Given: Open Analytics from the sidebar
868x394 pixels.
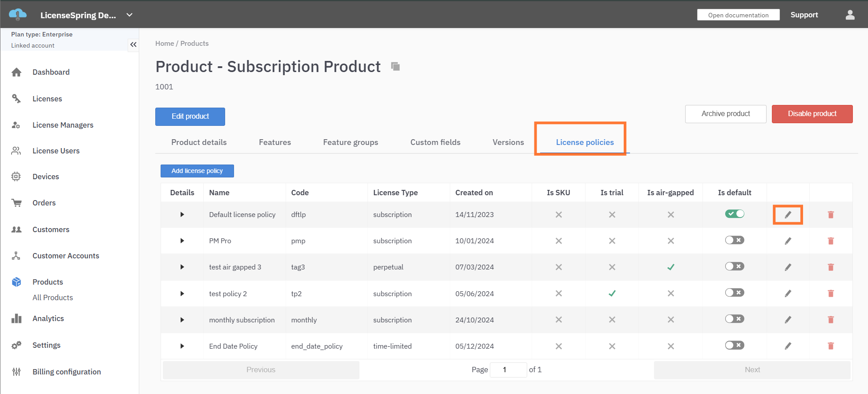Looking at the screenshot, I should click(48, 318).
